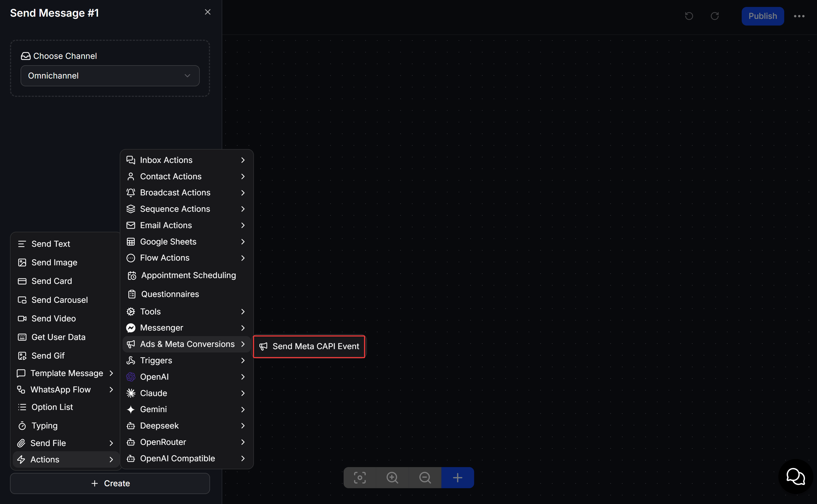
Task: Zoom out with magnifier minus icon
Action: coord(425,477)
